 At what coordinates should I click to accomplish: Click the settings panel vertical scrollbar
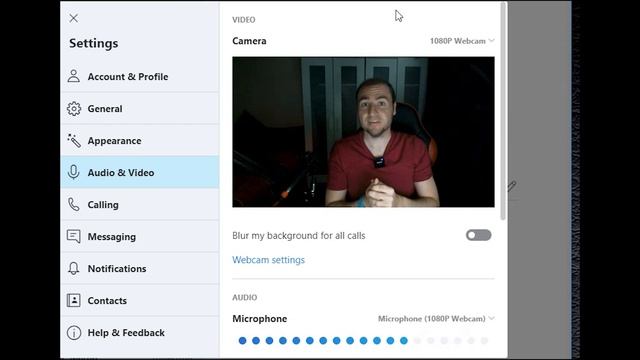tap(503, 111)
